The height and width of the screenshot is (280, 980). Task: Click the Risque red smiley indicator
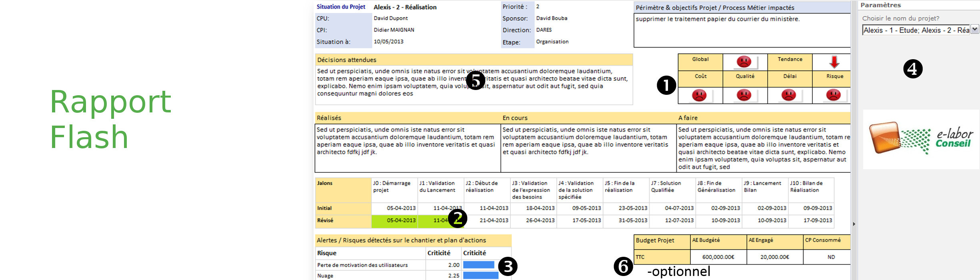click(x=834, y=95)
